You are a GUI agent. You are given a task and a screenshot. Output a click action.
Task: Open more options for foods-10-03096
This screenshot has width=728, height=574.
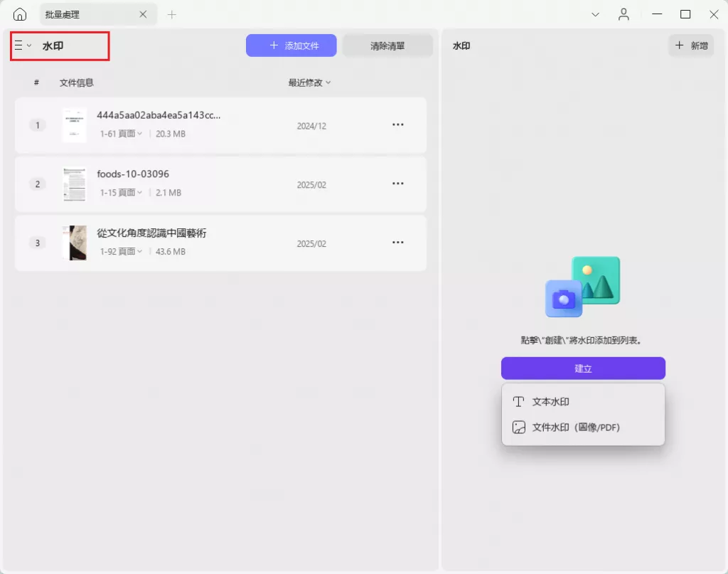398,184
